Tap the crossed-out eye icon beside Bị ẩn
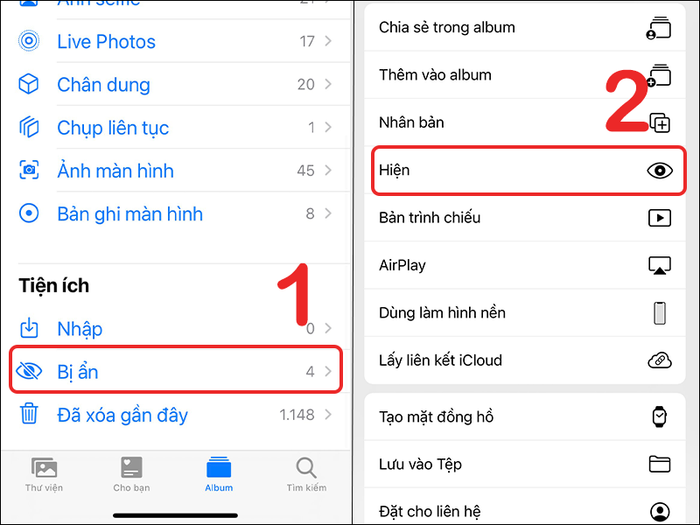 pyautogui.click(x=29, y=371)
